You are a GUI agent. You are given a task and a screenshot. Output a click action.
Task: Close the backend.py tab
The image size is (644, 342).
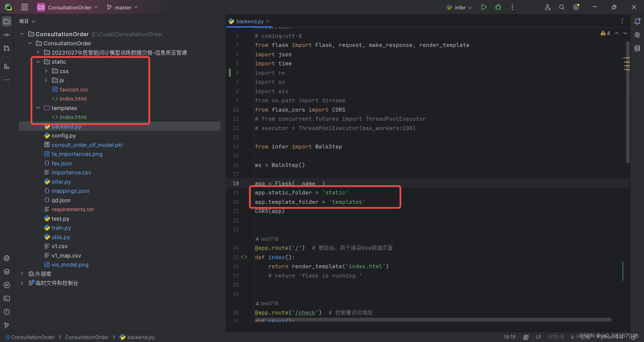(x=268, y=21)
